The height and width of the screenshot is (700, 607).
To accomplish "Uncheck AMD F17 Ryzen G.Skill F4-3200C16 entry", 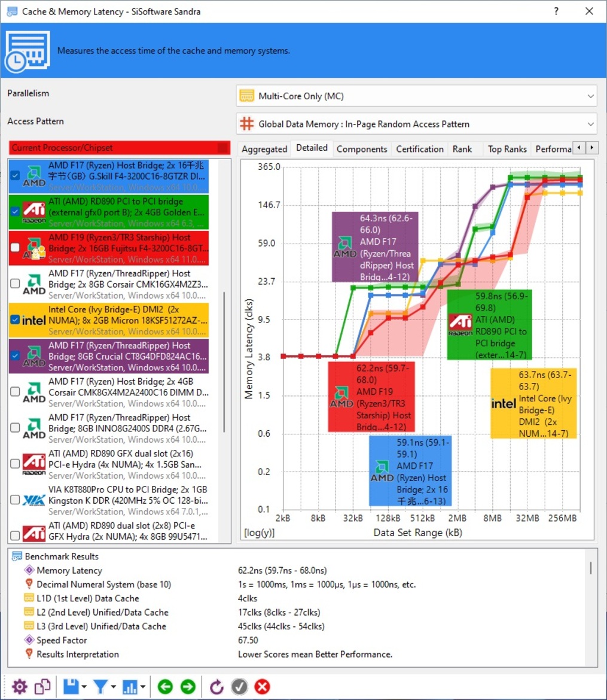I will click(15, 175).
